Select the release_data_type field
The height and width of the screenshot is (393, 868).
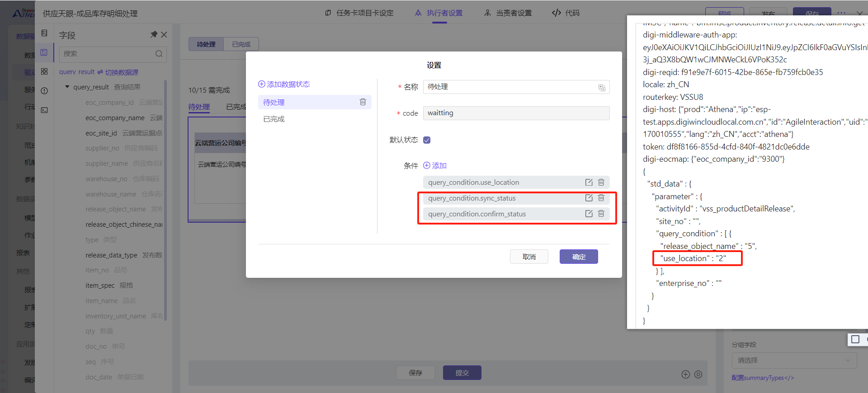pos(123,255)
